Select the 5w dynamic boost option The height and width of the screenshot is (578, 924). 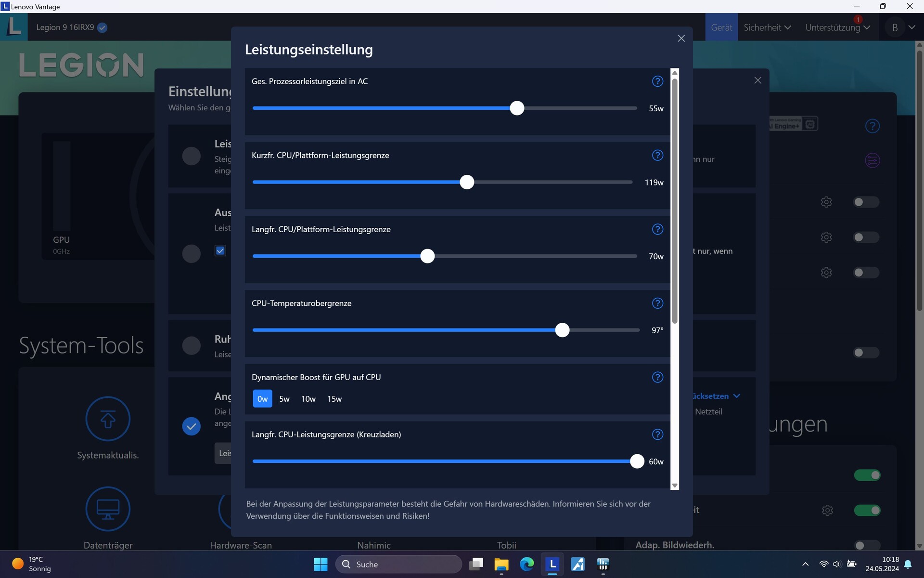tap(284, 399)
